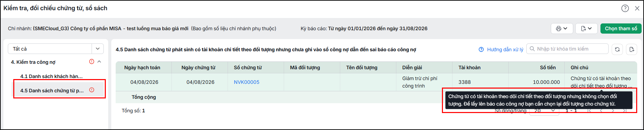Viewport: 644px width, 130px height.
Task: Click the Ghi chú cell of NVK00005 row
Action: pyautogui.click(x=601, y=82)
